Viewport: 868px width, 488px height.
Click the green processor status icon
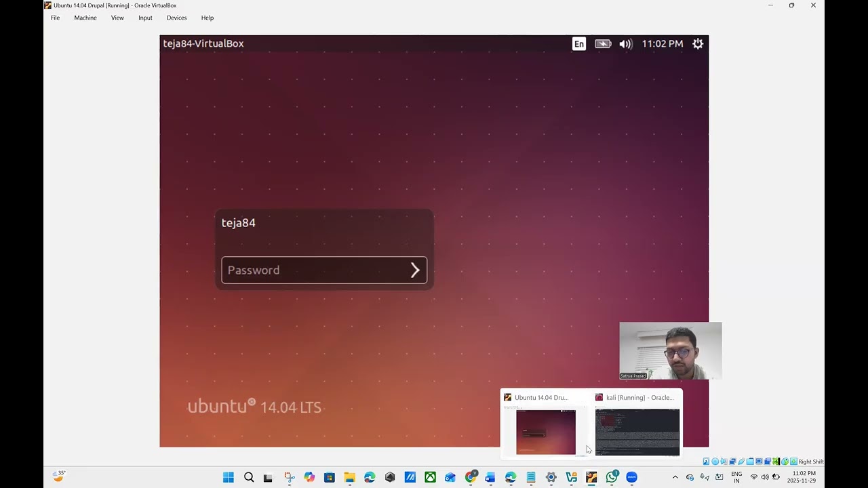776,462
